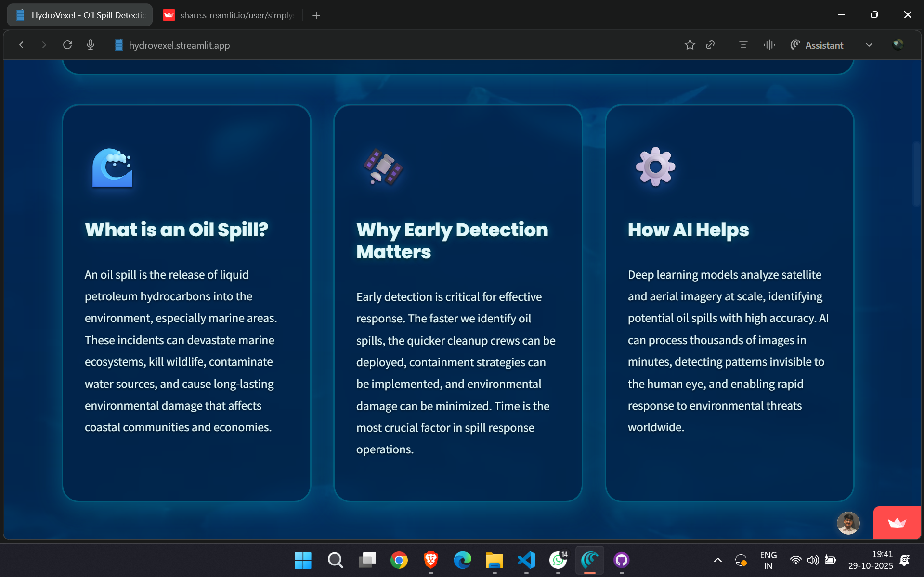Click the wave icon on the oil spill card
Screen dimensions: 924x577
(112, 168)
